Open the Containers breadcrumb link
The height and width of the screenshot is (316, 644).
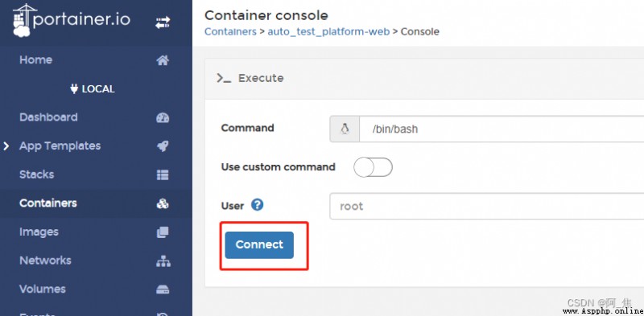pos(230,31)
